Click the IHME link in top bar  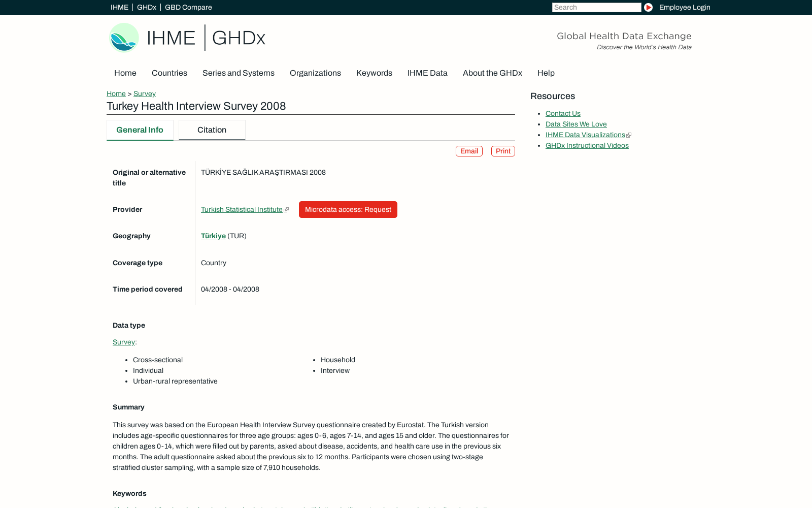coord(119,8)
